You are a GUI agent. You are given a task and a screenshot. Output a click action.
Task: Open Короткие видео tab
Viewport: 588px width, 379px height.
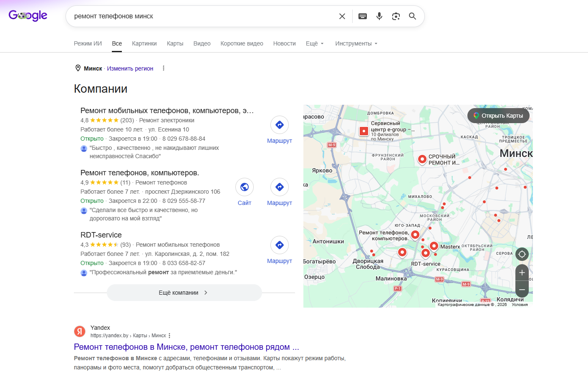pos(242,43)
